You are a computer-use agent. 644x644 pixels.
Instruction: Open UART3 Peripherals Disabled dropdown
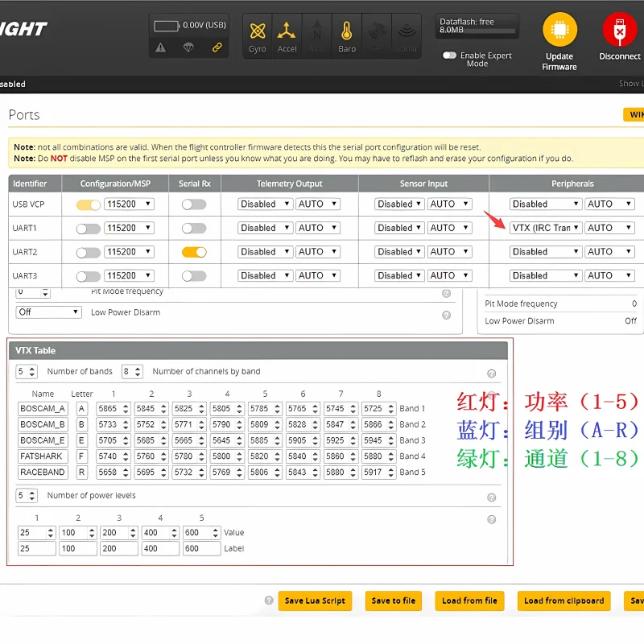click(546, 275)
